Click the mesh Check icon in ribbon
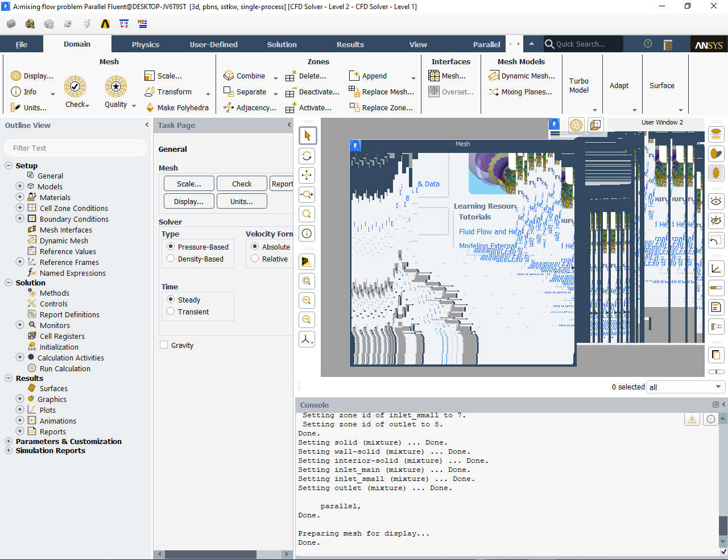The image size is (728, 560). [x=75, y=87]
